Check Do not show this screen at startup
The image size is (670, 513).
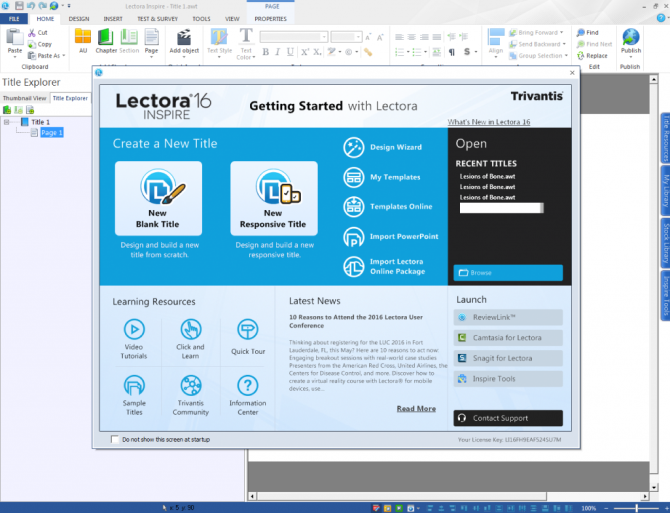pyautogui.click(x=115, y=439)
